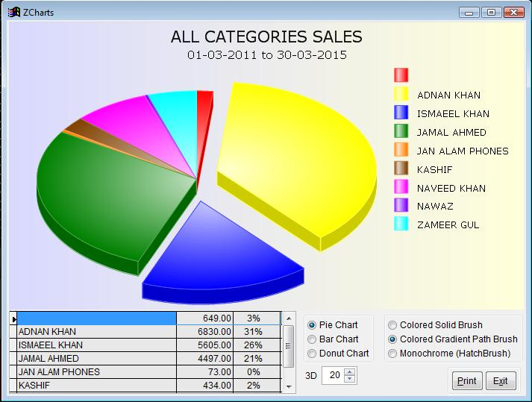Close the ZCharts window
This screenshot has width=532, height=402.
(513, 13)
